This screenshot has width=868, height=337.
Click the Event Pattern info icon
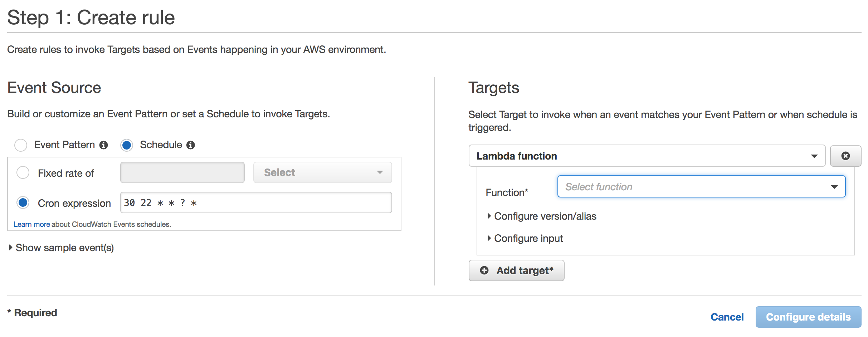104,145
